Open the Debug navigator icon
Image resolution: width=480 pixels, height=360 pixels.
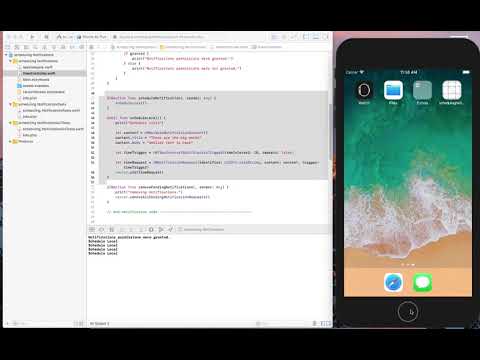63,47
